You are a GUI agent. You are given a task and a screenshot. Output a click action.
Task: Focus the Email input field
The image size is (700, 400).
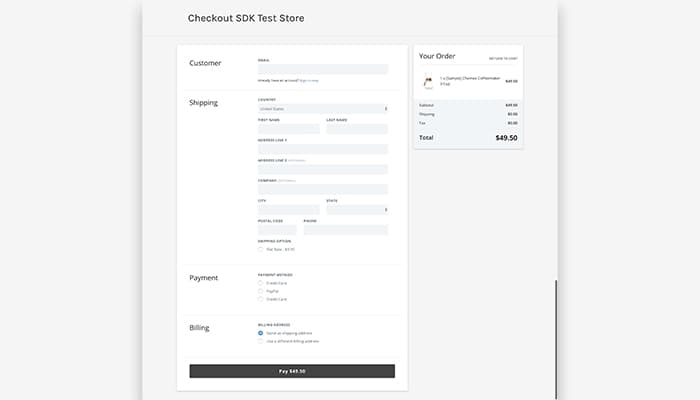[x=322, y=69]
